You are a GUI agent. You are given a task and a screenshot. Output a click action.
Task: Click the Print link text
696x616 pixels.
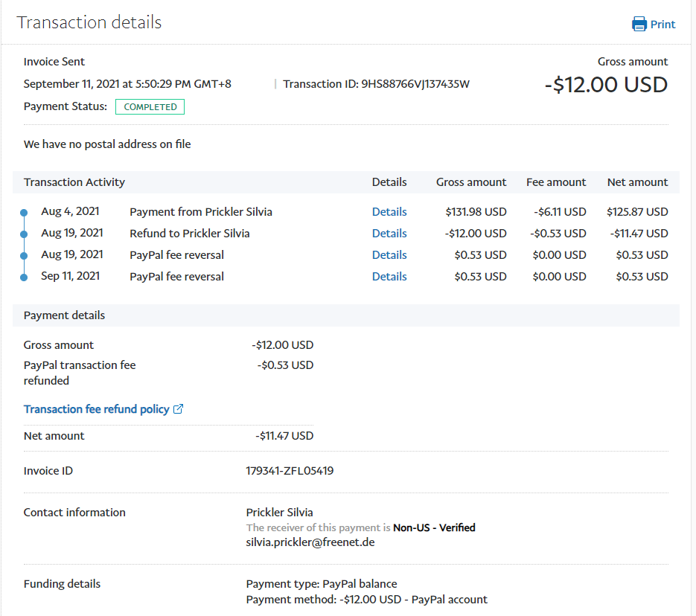pos(663,25)
